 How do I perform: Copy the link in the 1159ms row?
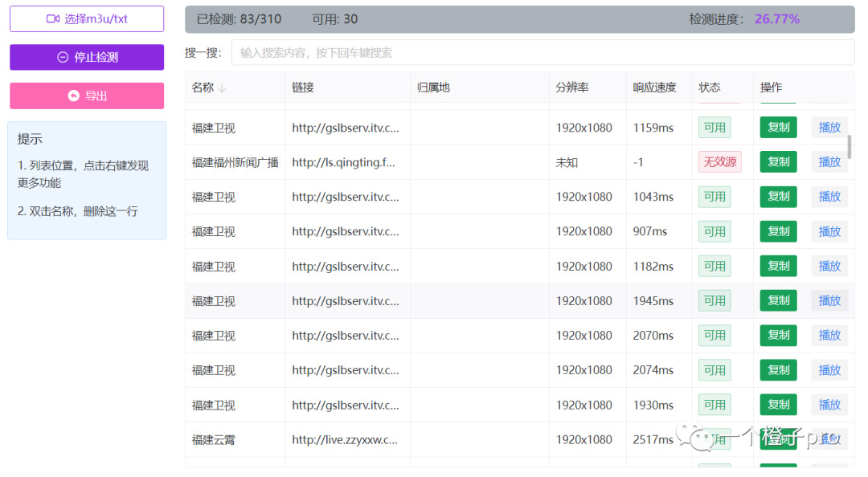778,127
